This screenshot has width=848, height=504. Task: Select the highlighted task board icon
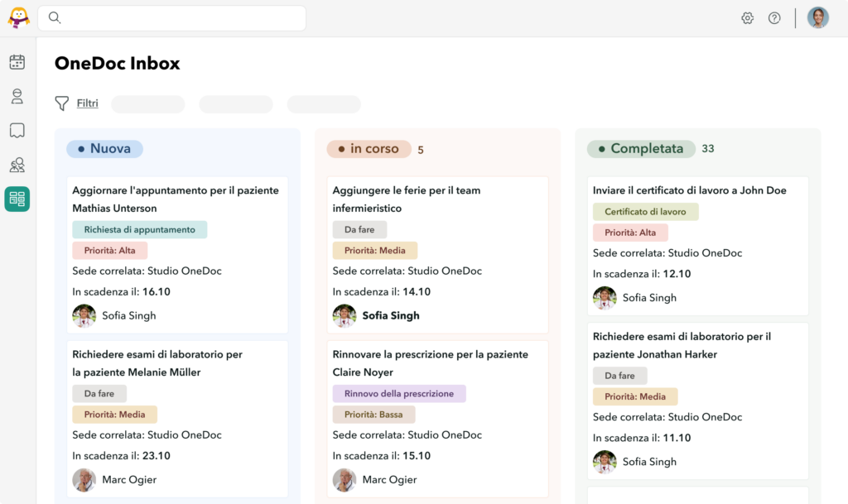pyautogui.click(x=17, y=199)
